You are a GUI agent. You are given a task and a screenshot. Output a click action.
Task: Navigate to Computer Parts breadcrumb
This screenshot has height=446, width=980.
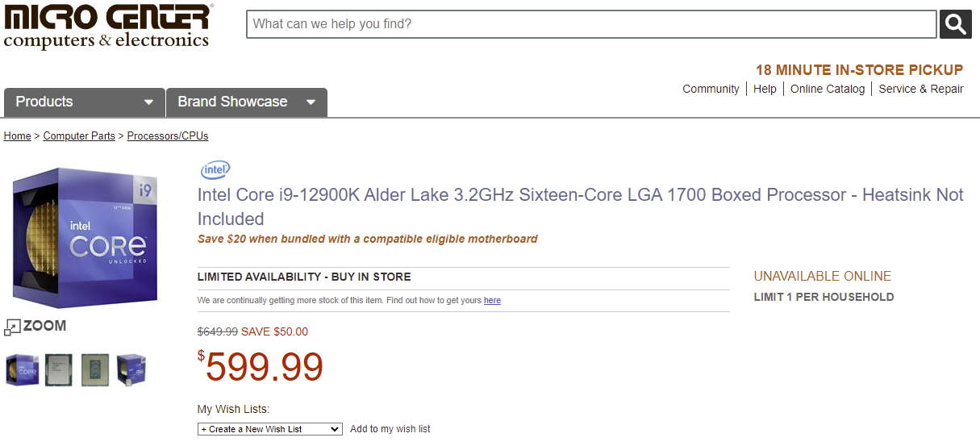(x=79, y=136)
